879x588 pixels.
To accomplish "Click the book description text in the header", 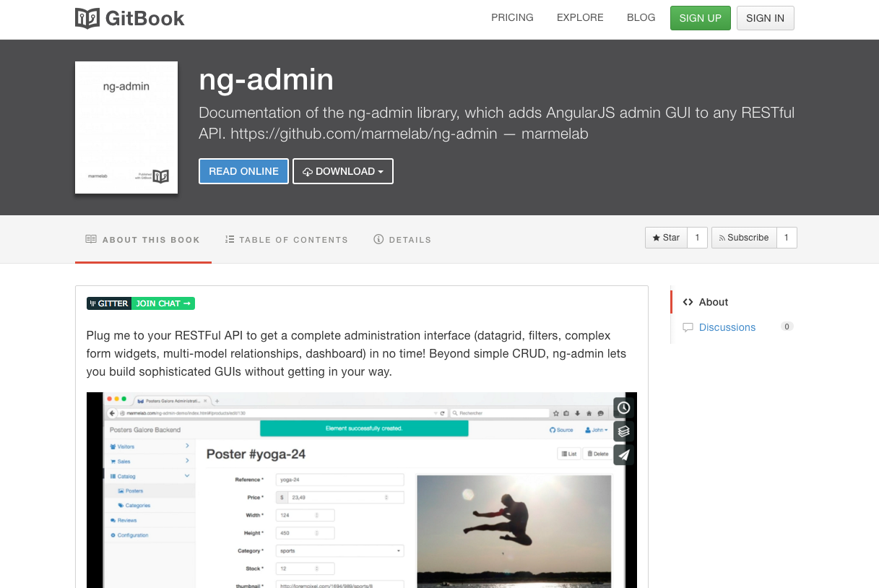I will (496, 123).
